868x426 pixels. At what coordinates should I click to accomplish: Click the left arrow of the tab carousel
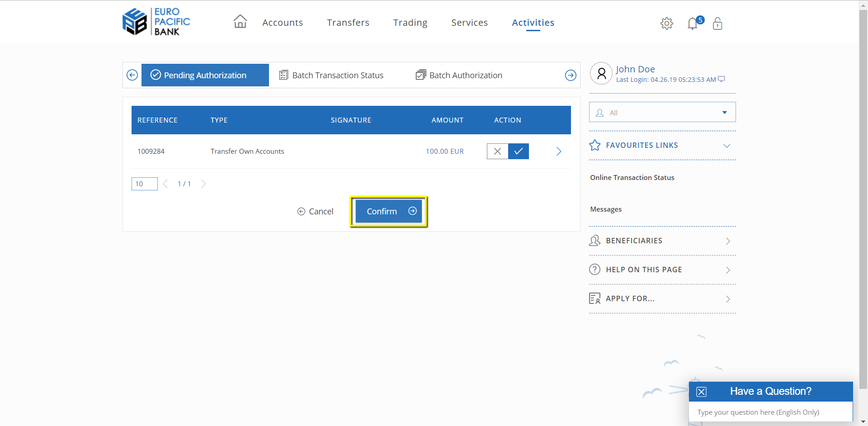coord(132,75)
